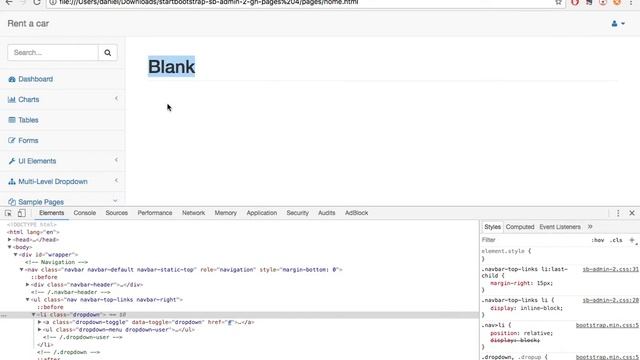Click the browser reload button

(x=37, y=3)
